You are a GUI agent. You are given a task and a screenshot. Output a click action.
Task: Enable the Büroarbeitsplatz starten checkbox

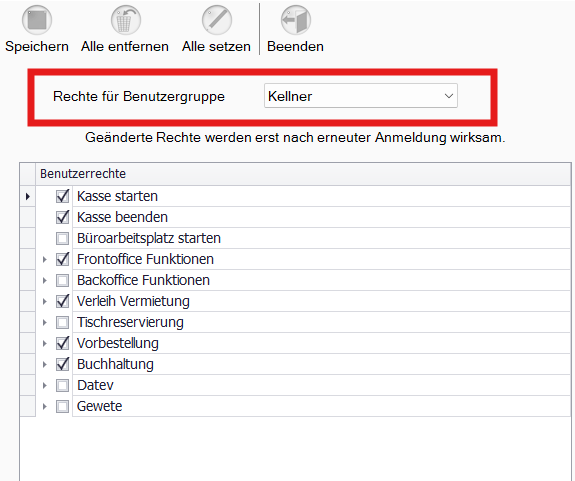(62, 238)
